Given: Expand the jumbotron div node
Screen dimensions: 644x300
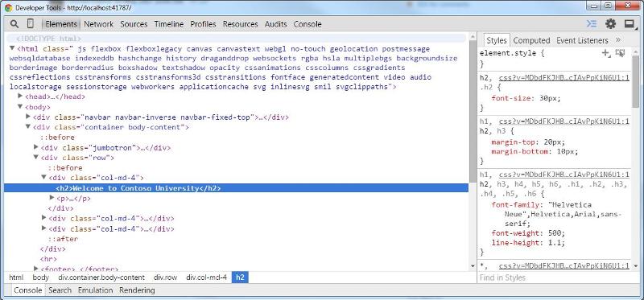Looking at the screenshot, I should click(x=35, y=147).
